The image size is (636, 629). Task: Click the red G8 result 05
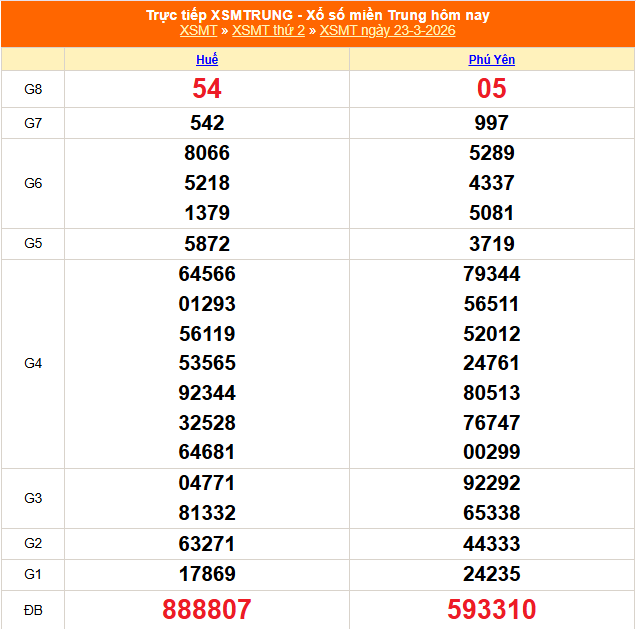pyautogui.click(x=492, y=89)
